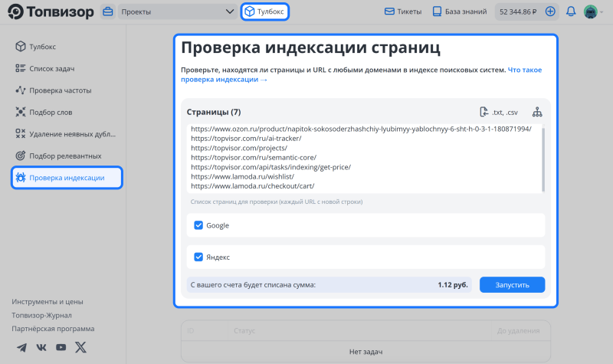Click the Топвизор logo
613x364 pixels.
[x=51, y=11]
